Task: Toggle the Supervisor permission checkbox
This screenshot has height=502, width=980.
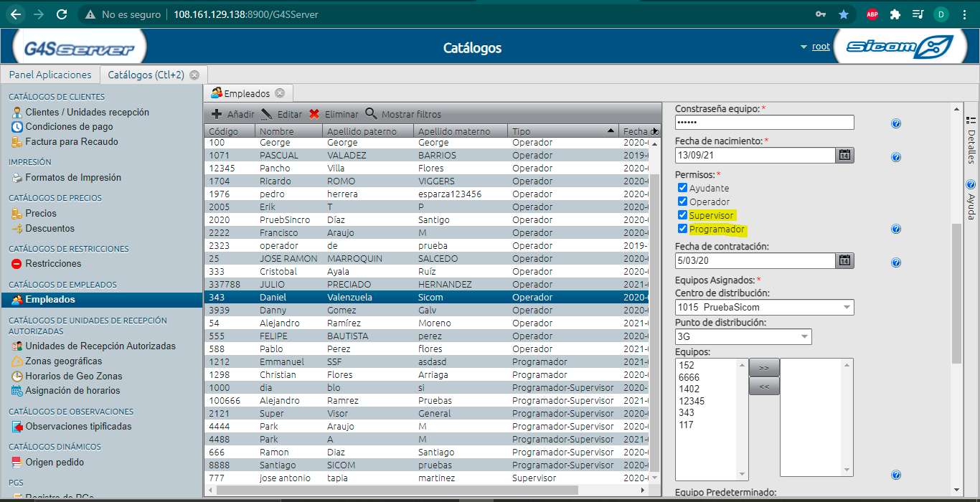Action: (x=683, y=215)
